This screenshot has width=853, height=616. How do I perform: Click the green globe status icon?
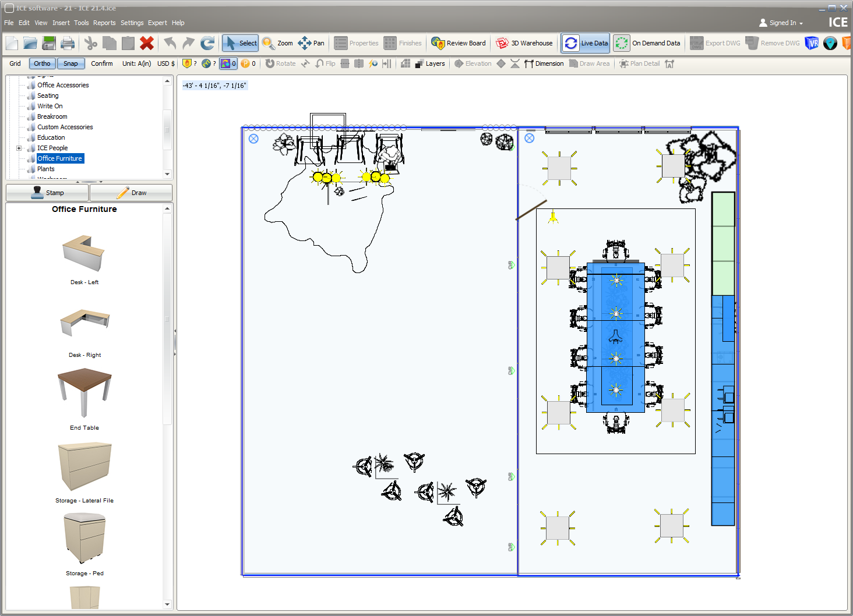click(206, 63)
